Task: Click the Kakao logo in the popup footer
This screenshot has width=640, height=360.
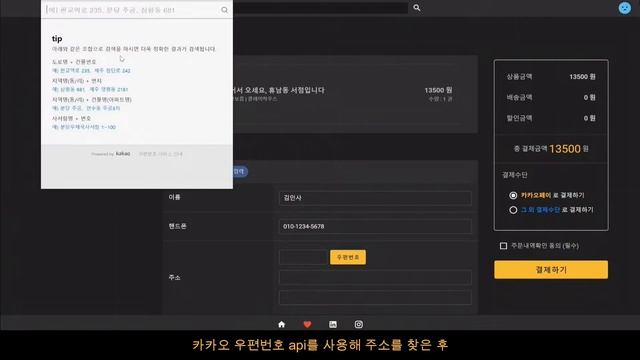Action: point(123,153)
